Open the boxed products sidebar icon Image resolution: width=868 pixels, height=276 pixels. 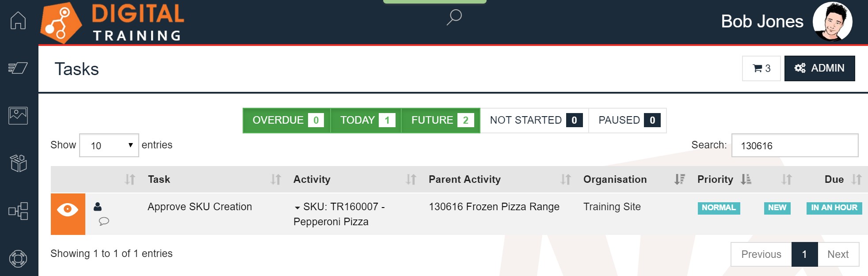coord(18,163)
